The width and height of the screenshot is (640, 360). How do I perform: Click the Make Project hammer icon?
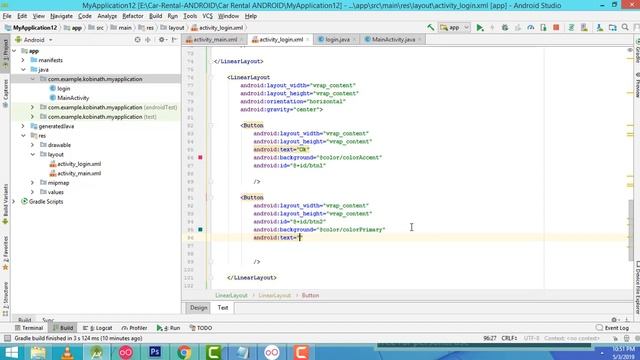(x=431, y=27)
